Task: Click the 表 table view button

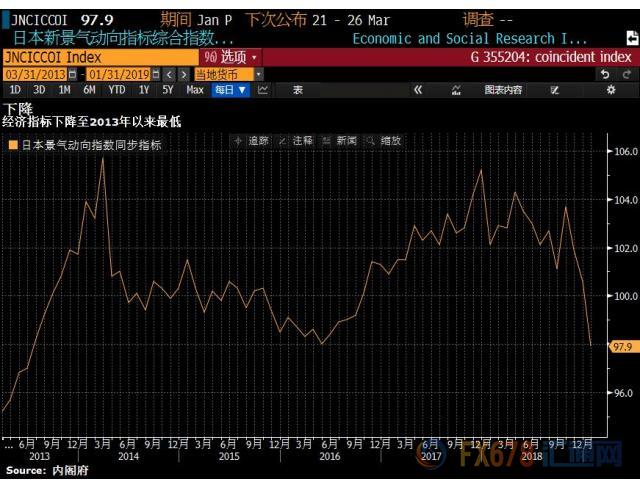Action: [297, 90]
